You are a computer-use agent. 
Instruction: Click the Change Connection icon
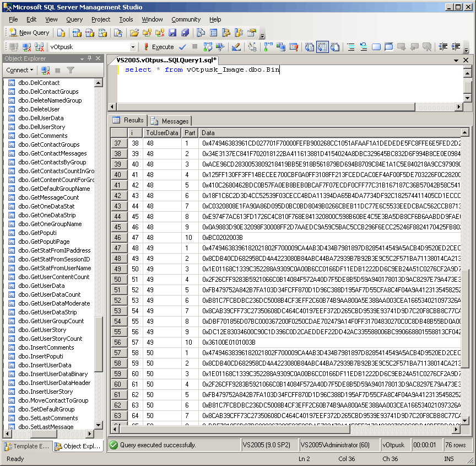[39, 47]
